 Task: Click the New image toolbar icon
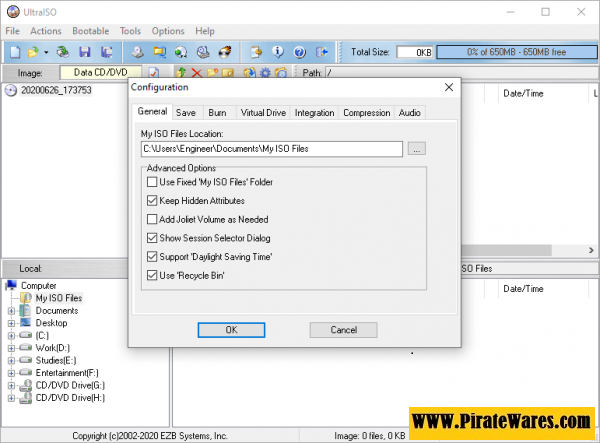[x=14, y=51]
